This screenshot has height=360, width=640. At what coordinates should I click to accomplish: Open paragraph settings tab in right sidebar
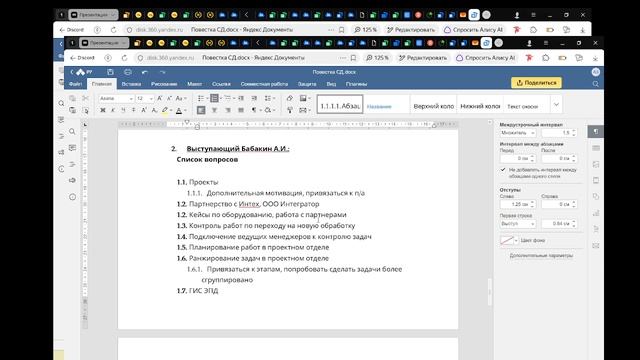(x=596, y=131)
